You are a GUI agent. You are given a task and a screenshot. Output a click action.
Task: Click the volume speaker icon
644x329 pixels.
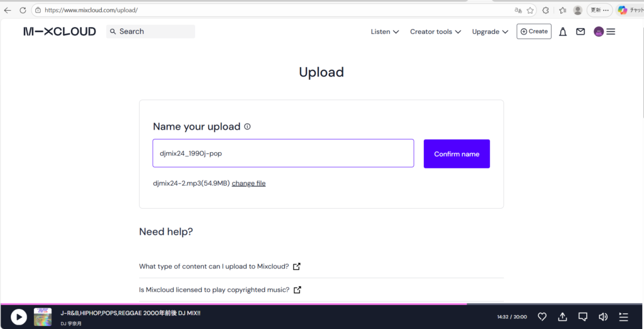[x=603, y=316]
